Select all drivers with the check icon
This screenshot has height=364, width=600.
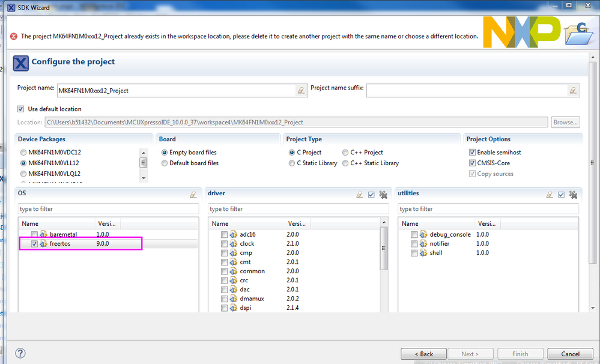click(x=371, y=195)
